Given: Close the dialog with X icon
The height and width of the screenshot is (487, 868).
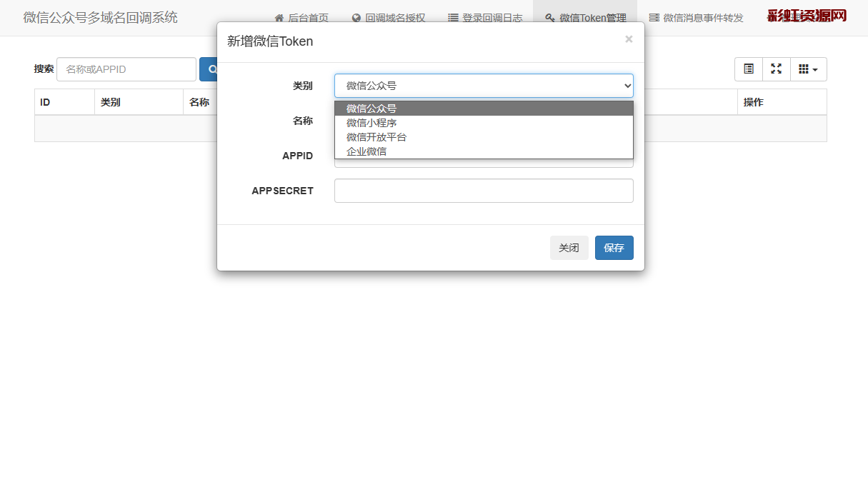Looking at the screenshot, I should (629, 39).
